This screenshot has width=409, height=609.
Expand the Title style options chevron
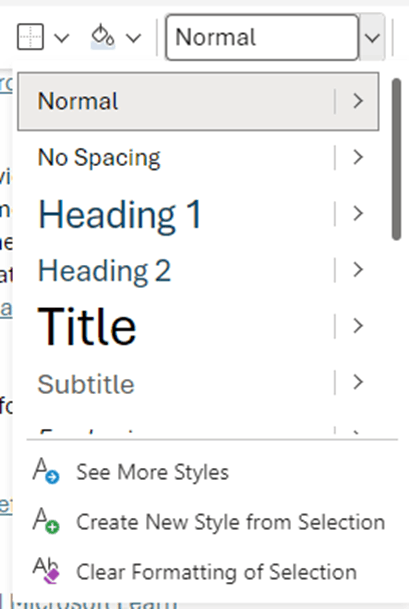(358, 325)
